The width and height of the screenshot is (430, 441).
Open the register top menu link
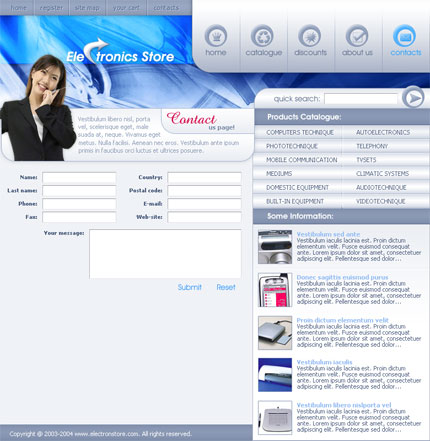(51, 8)
